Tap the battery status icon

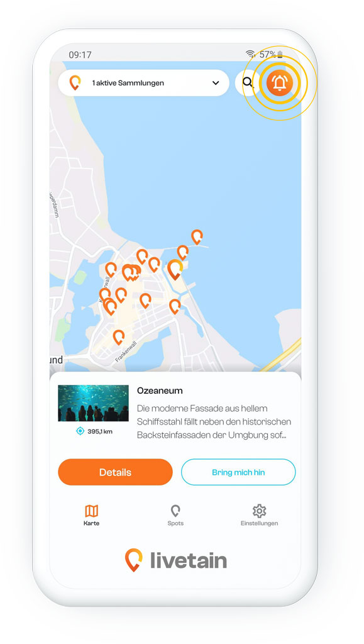(x=280, y=54)
